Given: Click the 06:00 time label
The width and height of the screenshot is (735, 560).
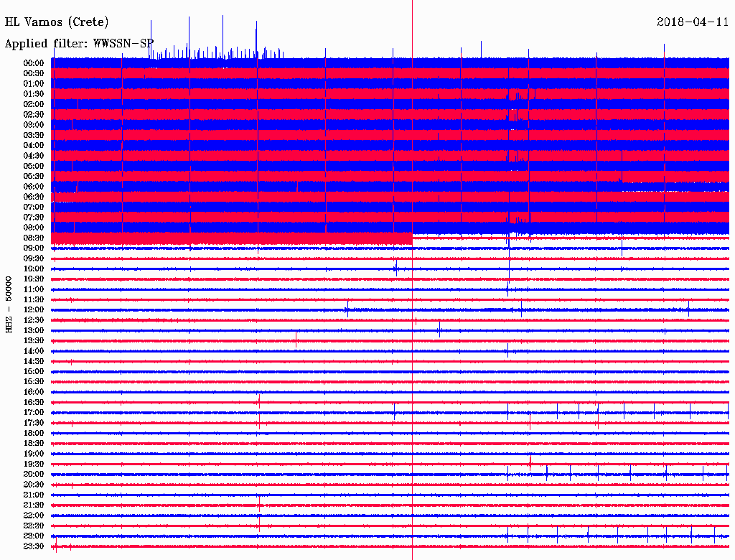Looking at the screenshot, I should tap(34, 186).
